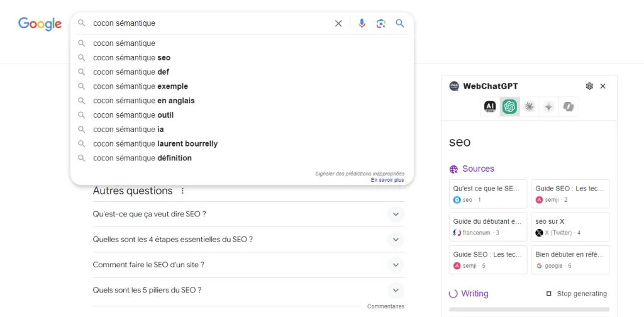Open the 'Autres questions' three-dot menu
Image resolution: width=644 pixels, height=317 pixels.
tap(183, 191)
